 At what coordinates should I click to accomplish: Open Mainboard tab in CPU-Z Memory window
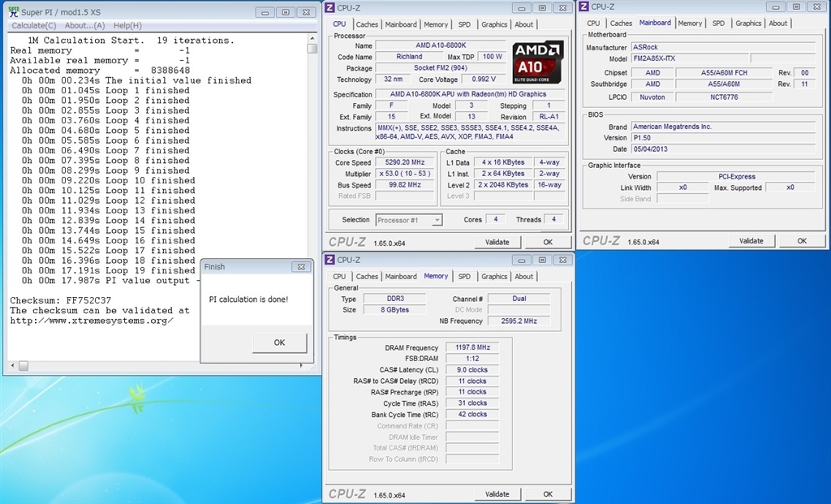pyautogui.click(x=401, y=277)
